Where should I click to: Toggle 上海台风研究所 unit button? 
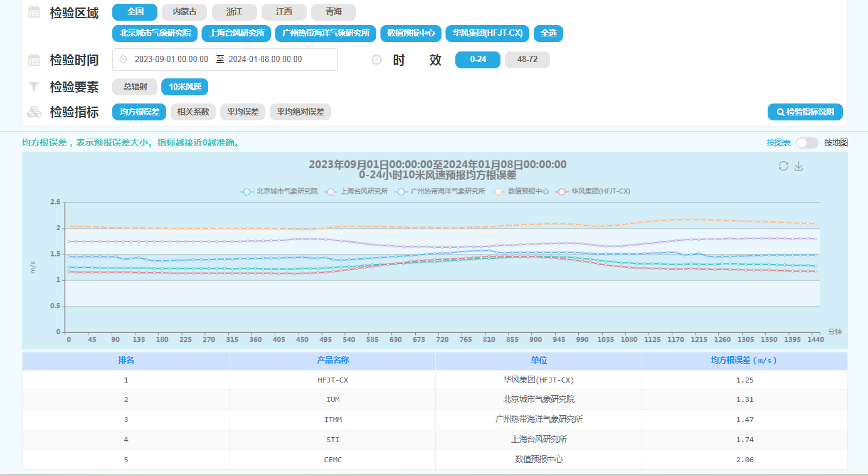[x=236, y=33]
